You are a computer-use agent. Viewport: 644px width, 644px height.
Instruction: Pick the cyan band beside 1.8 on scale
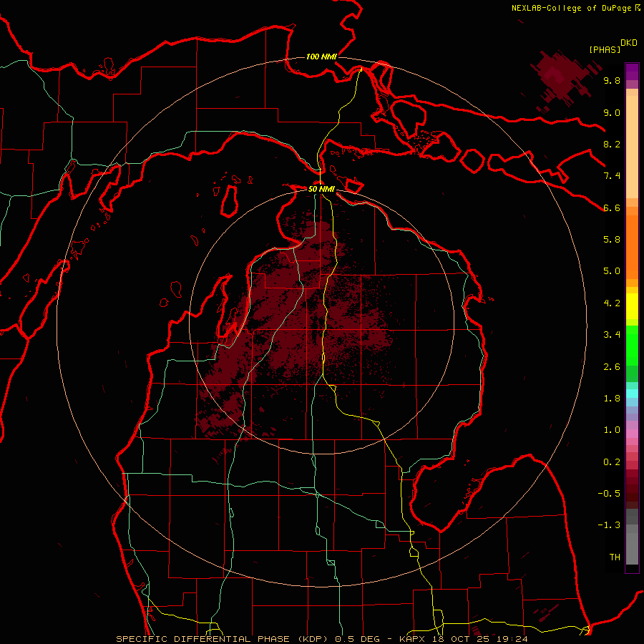coord(632,394)
